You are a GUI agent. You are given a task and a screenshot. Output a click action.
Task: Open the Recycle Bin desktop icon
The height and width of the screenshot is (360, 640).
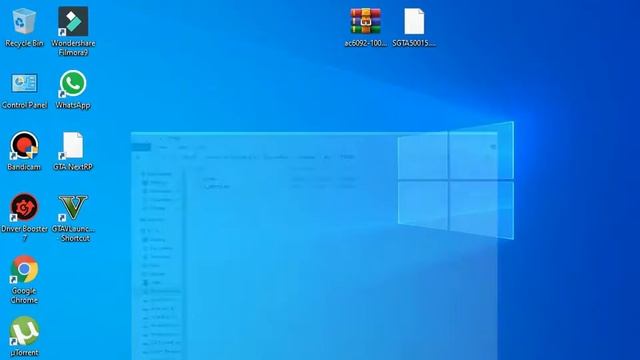[24, 21]
